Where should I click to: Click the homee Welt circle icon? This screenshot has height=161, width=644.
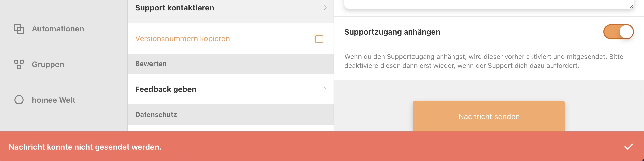tap(19, 100)
